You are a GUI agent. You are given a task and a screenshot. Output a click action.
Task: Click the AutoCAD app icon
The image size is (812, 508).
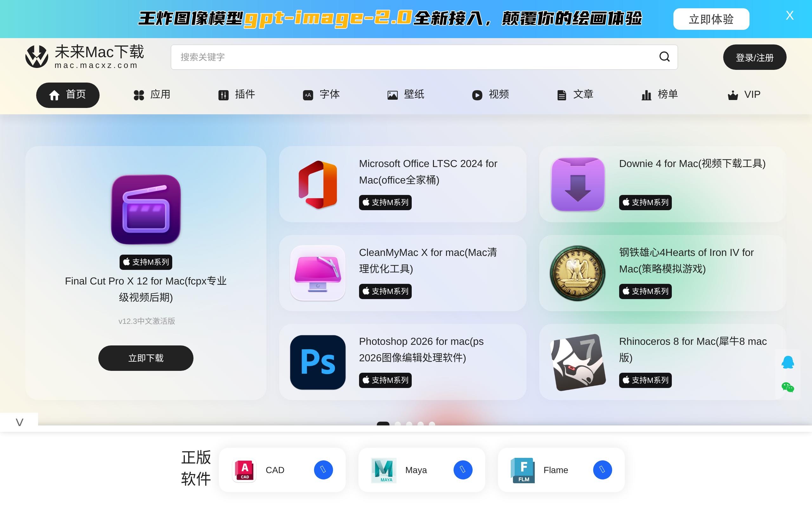coord(244,470)
